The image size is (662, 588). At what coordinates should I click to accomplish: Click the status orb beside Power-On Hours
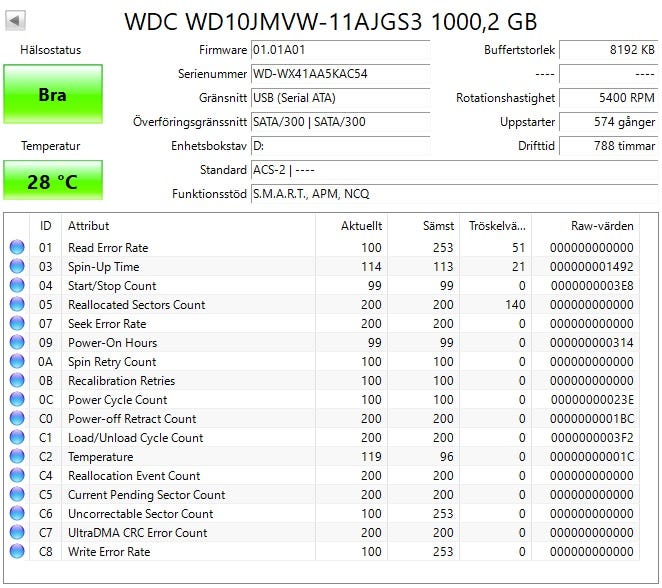click(x=17, y=342)
